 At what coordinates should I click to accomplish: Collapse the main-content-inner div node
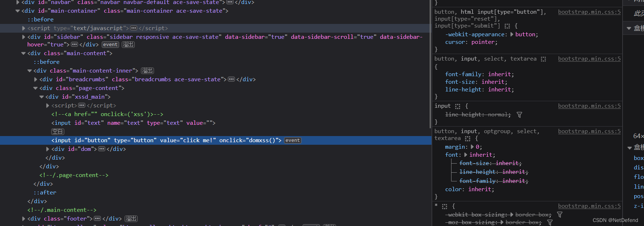point(29,71)
